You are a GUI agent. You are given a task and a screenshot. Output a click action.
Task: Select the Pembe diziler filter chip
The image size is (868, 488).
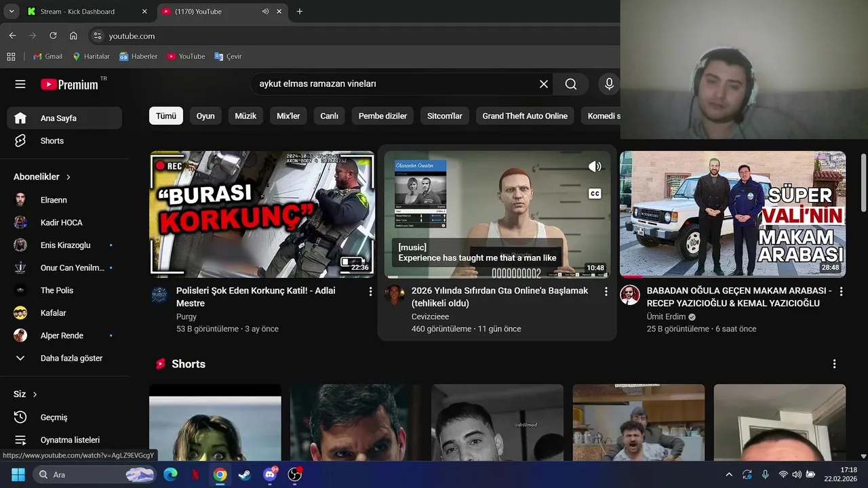click(382, 116)
